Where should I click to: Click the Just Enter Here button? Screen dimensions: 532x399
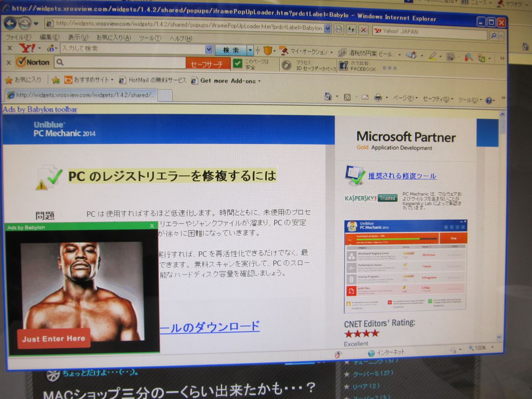[54, 339]
